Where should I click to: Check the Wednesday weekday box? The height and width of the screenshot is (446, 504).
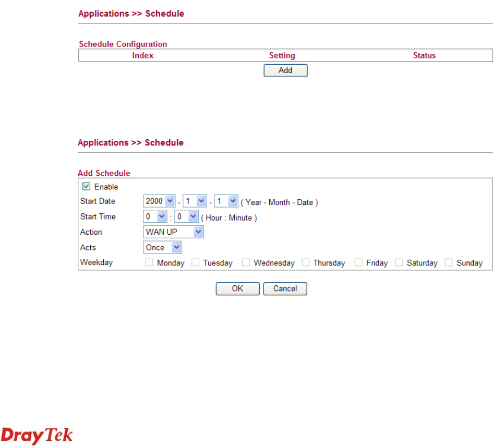(246, 262)
